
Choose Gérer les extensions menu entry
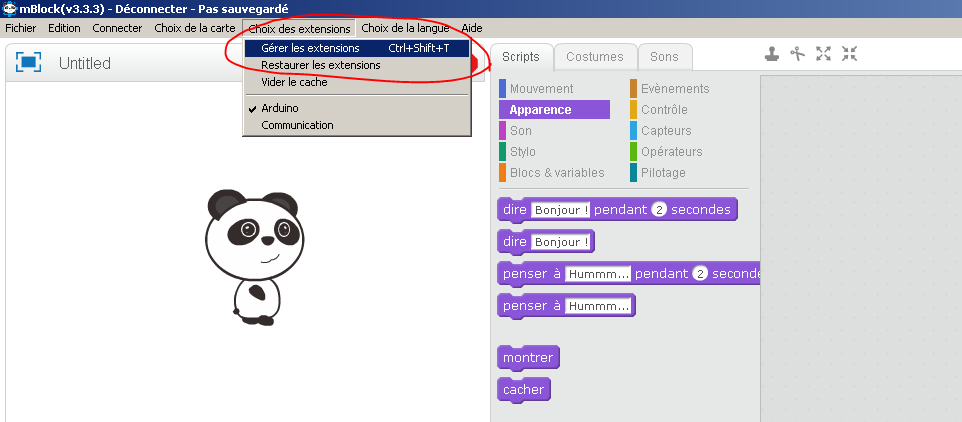click(x=310, y=48)
